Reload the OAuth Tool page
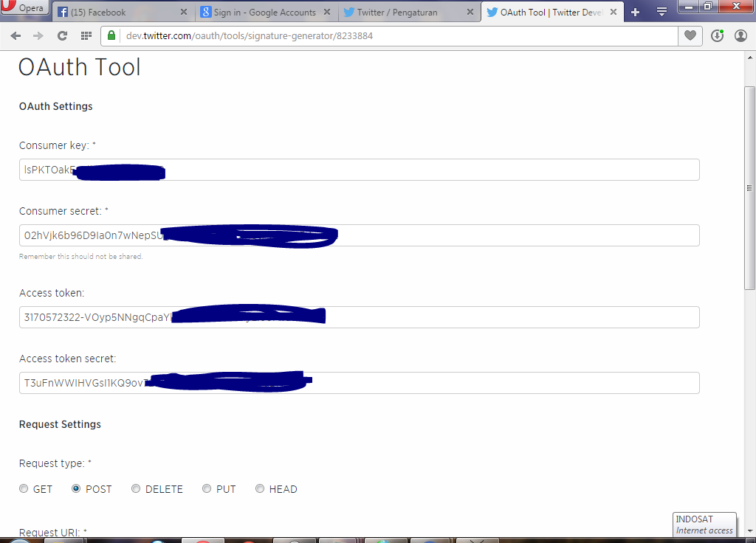Viewport: 756px width, 543px height. 62,35
